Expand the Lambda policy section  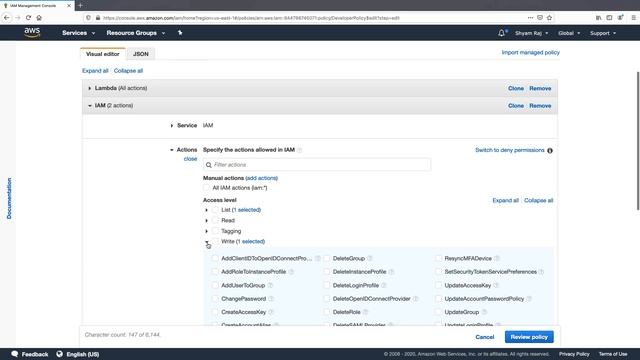coord(90,88)
